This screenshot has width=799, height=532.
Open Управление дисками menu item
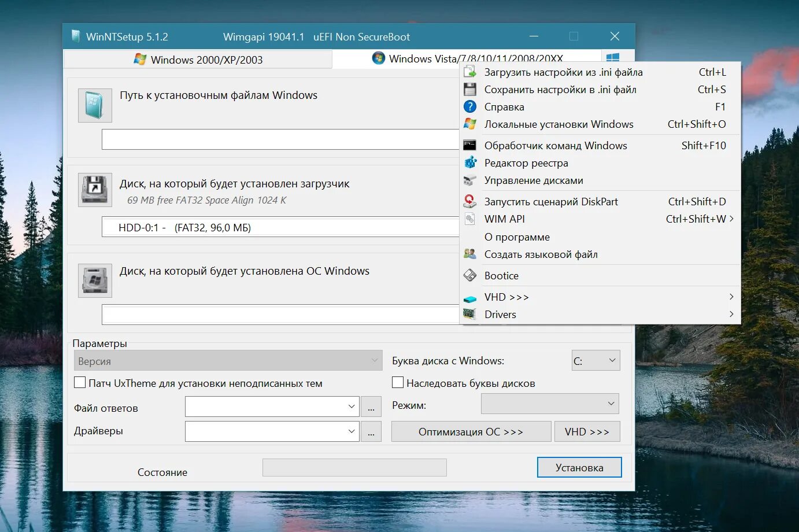600,180
